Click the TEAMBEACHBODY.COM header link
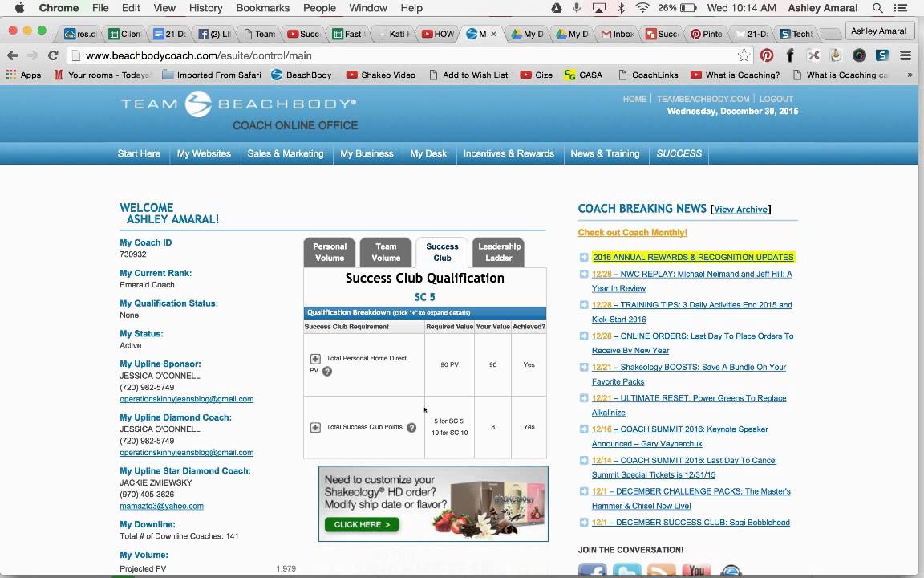Image resolution: width=924 pixels, height=578 pixels. tap(703, 99)
